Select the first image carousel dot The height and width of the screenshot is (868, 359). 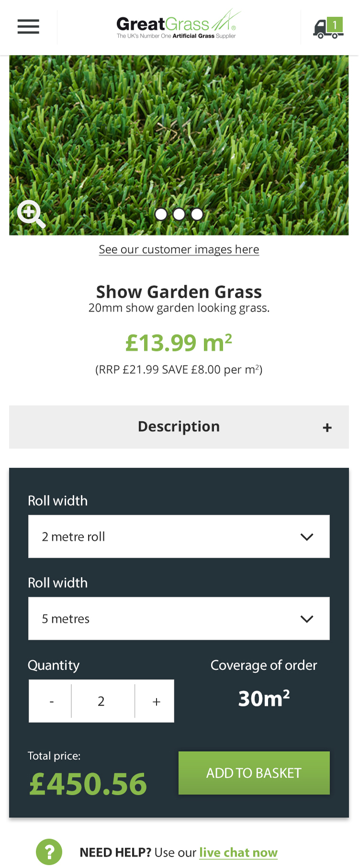coord(161,214)
